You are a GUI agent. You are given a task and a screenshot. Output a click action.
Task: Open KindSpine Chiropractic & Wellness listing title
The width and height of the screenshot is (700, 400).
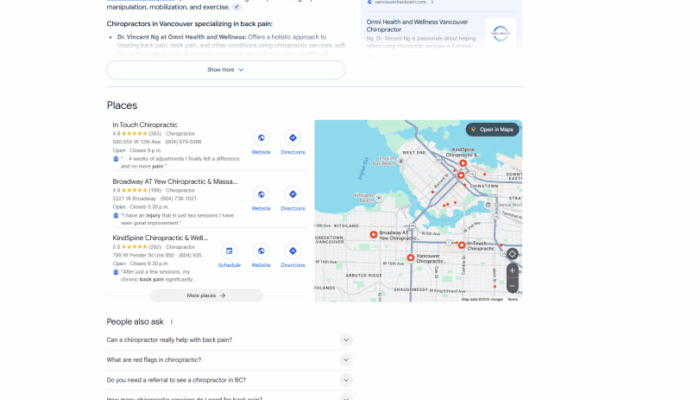(x=160, y=238)
